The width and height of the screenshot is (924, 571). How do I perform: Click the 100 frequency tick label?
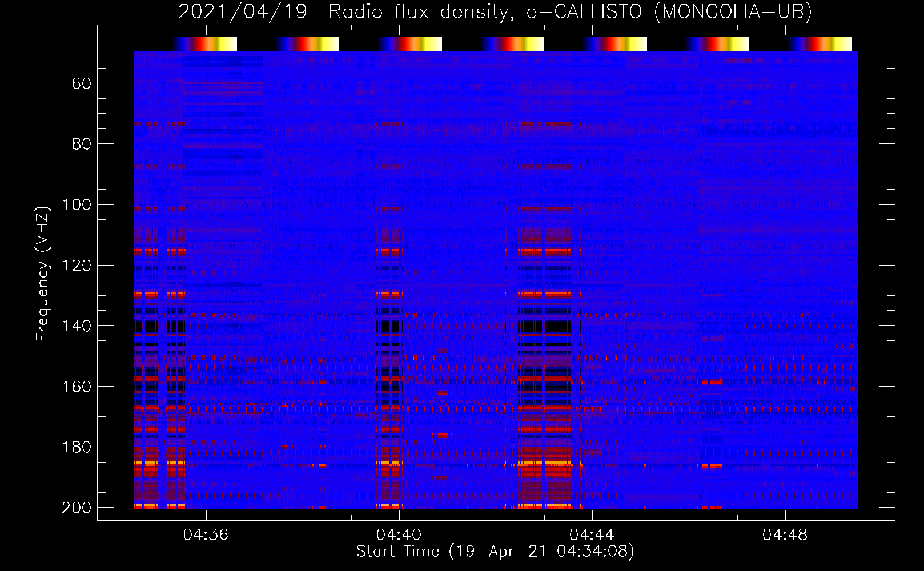point(77,205)
